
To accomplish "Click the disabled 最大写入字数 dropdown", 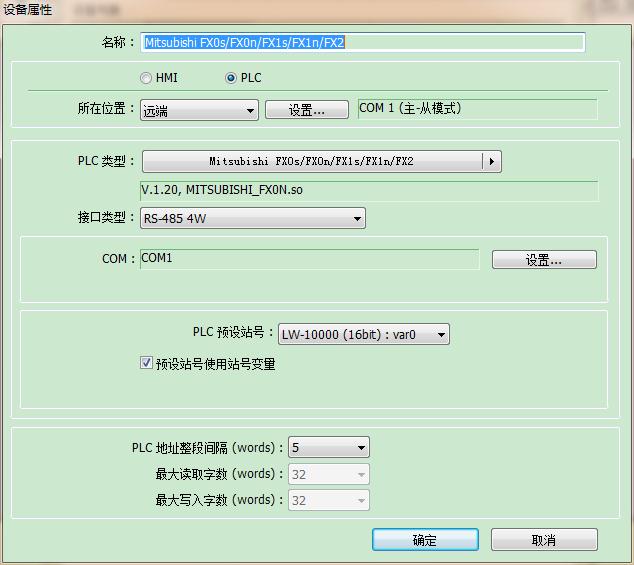I will pos(329,500).
